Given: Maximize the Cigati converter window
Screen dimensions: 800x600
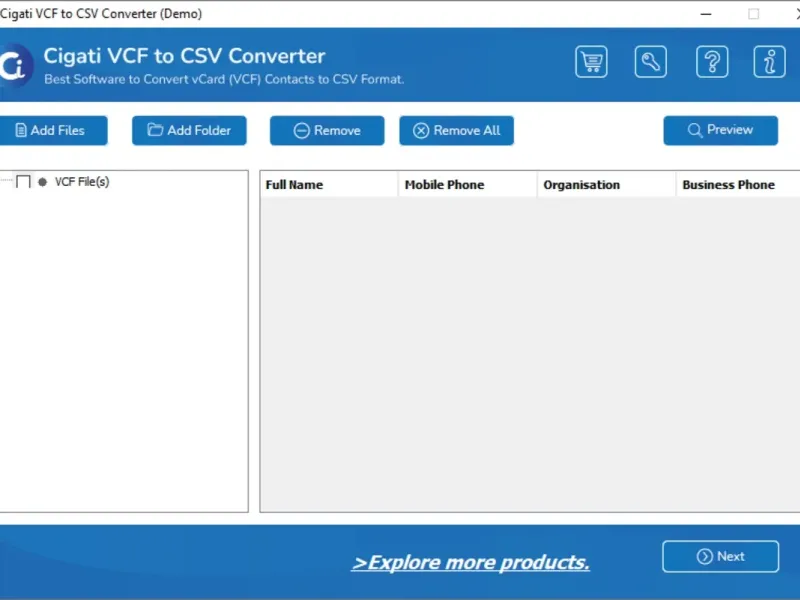Looking at the screenshot, I should (754, 14).
